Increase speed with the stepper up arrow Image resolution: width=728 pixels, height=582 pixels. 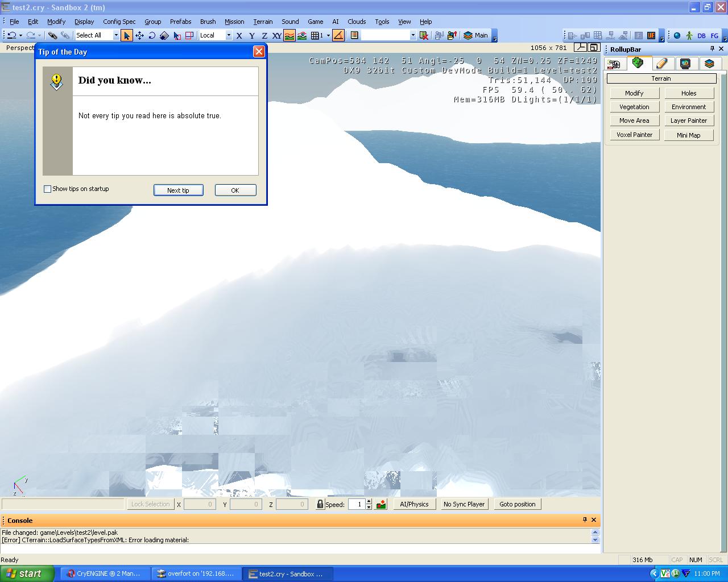click(369, 501)
